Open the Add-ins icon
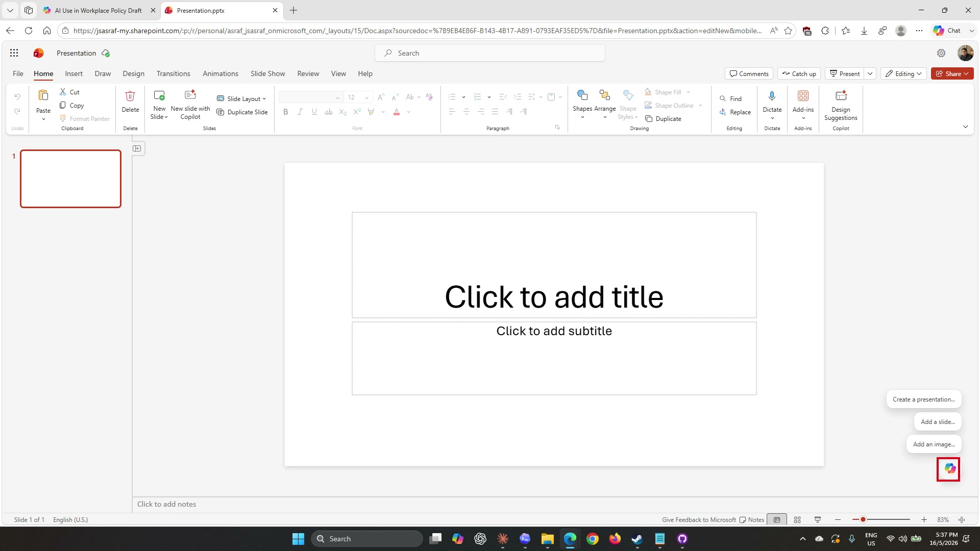Screen dimensions: 980x551 pos(803,96)
